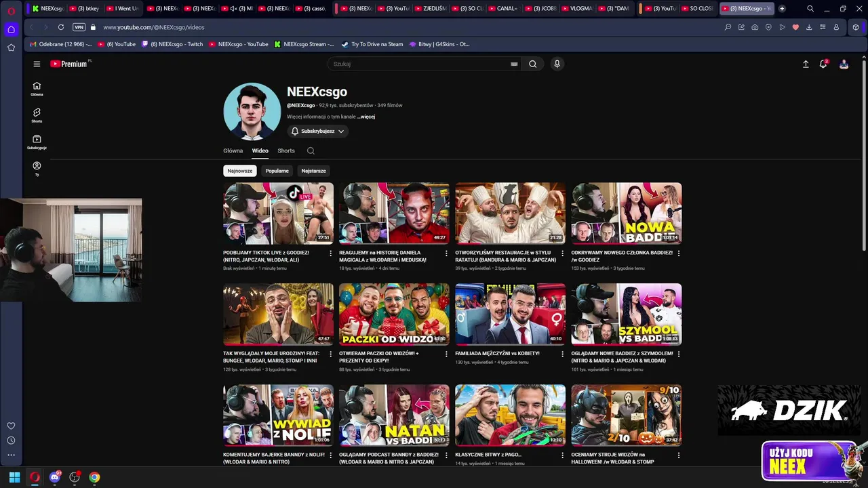Click the OGLĄDAMY NOWE BADDIEZ z SZYMOOLEM title
Image resolution: width=868 pixels, height=488 pixels.
(x=622, y=357)
